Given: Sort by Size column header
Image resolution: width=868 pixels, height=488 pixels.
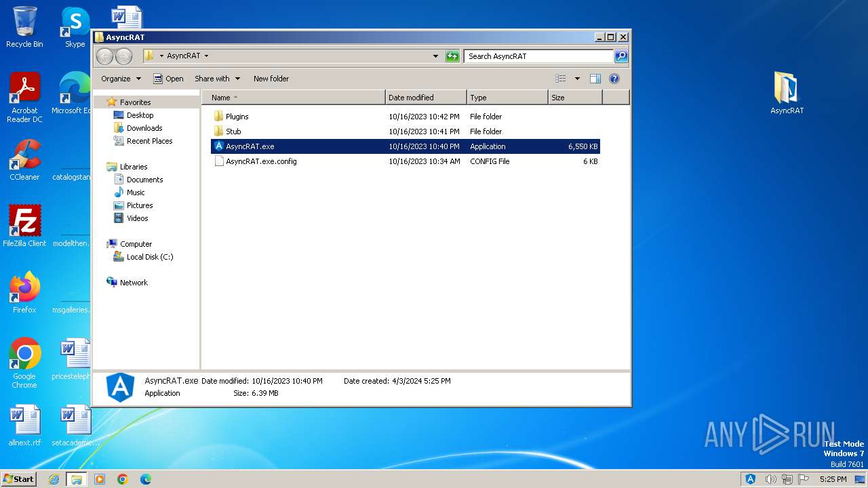Looking at the screenshot, I should (575, 98).
